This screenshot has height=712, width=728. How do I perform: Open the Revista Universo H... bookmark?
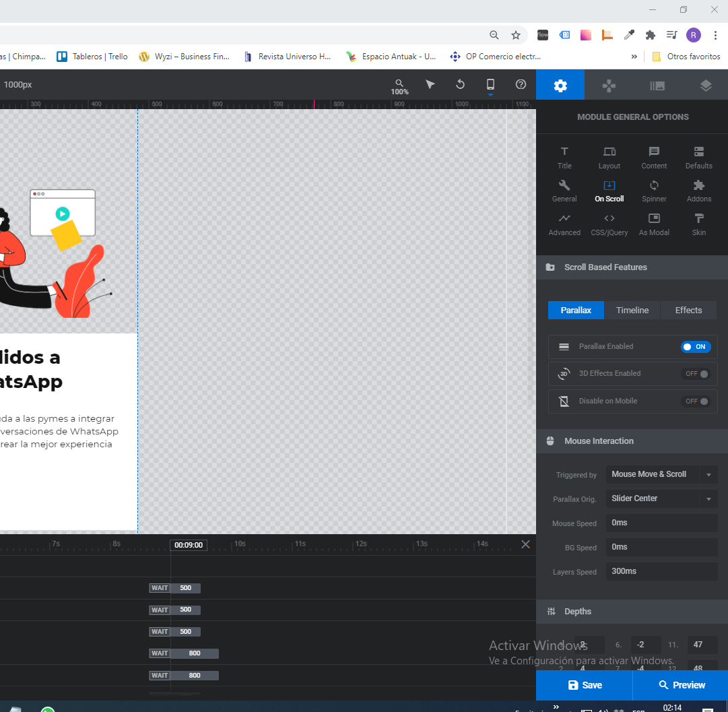[288, 57]
